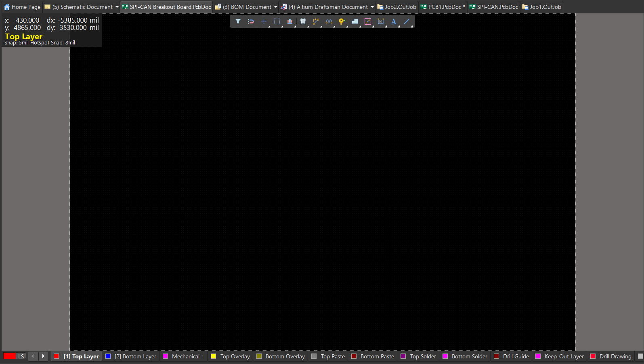Select the Top Solder layer tab
Screen dimensions: 644x364
click(418, 356)
